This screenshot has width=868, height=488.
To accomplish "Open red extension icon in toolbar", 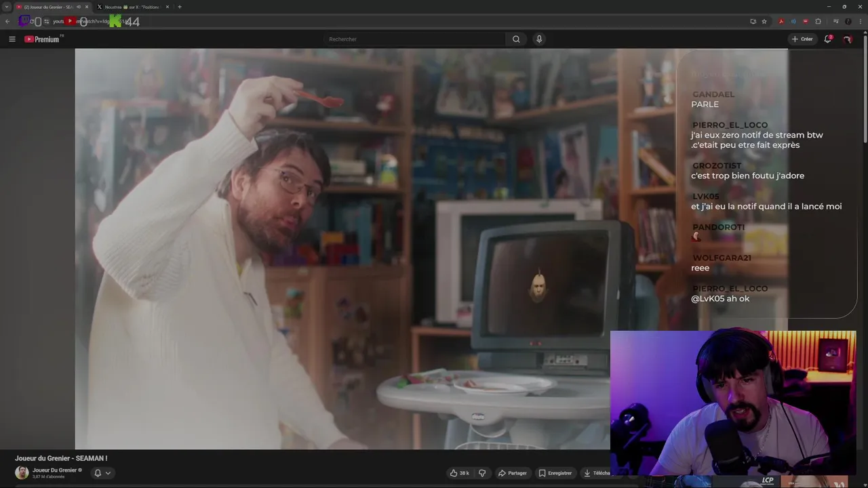I will 806,21.
